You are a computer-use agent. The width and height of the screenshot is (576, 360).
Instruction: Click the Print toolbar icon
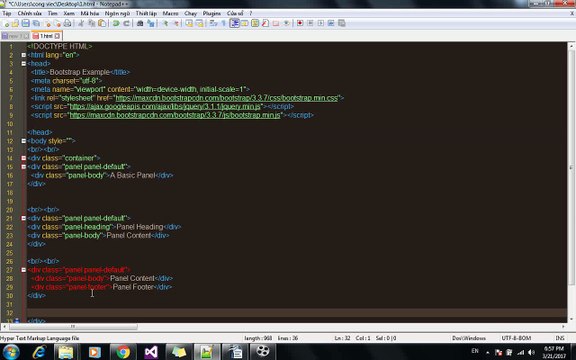point(67,24)
